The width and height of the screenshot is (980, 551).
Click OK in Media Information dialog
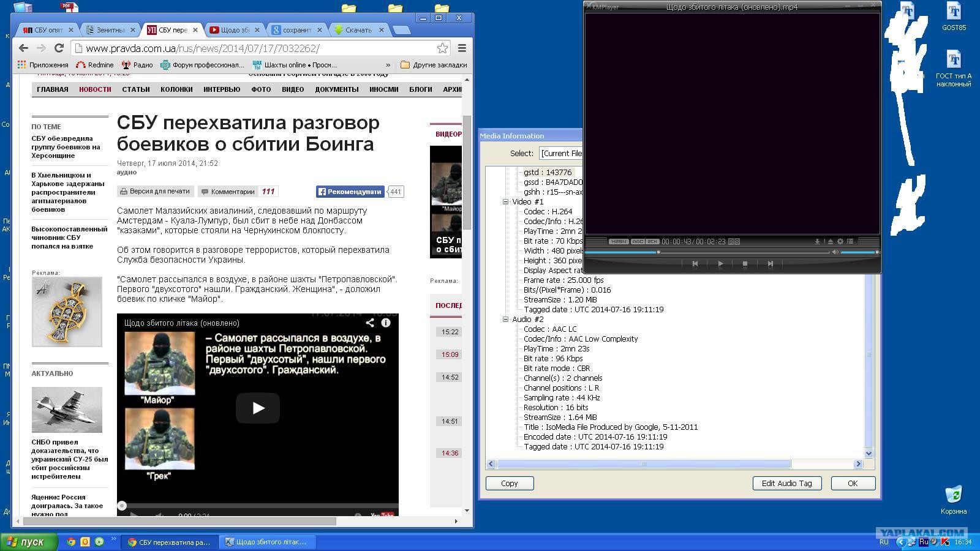tap(853, 483)
